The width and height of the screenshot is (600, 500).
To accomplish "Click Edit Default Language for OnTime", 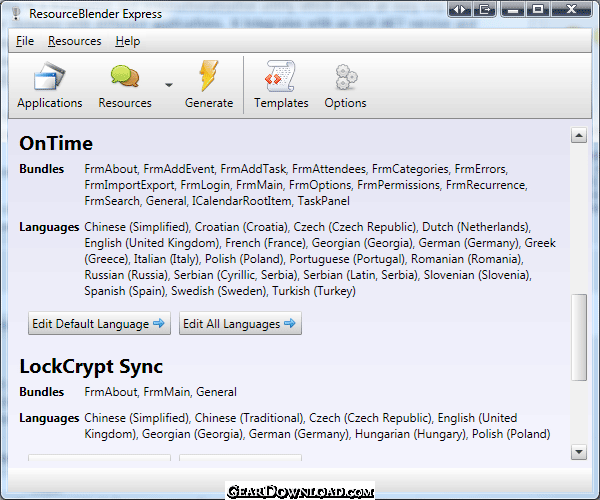I will [x=99, y=324].
